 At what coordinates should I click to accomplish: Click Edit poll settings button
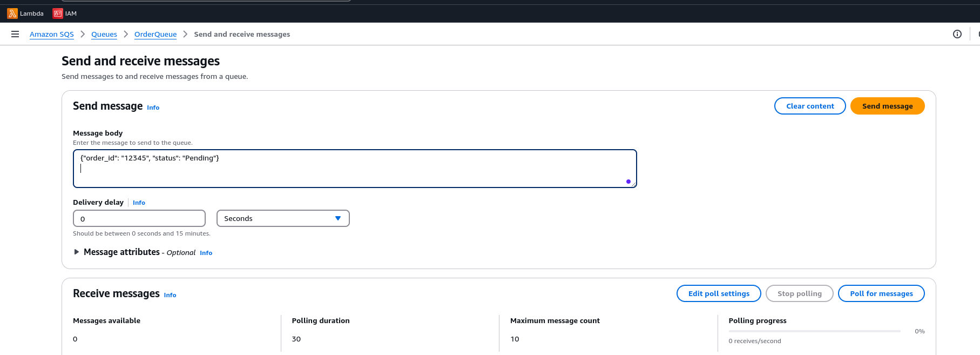click(718, 293)
